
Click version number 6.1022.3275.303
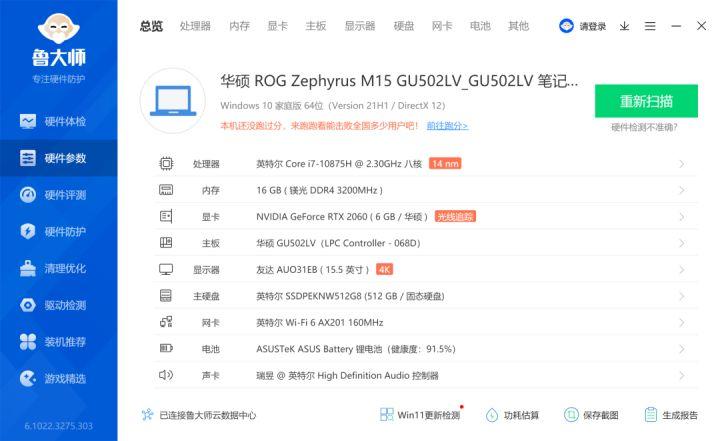point(58,426)
